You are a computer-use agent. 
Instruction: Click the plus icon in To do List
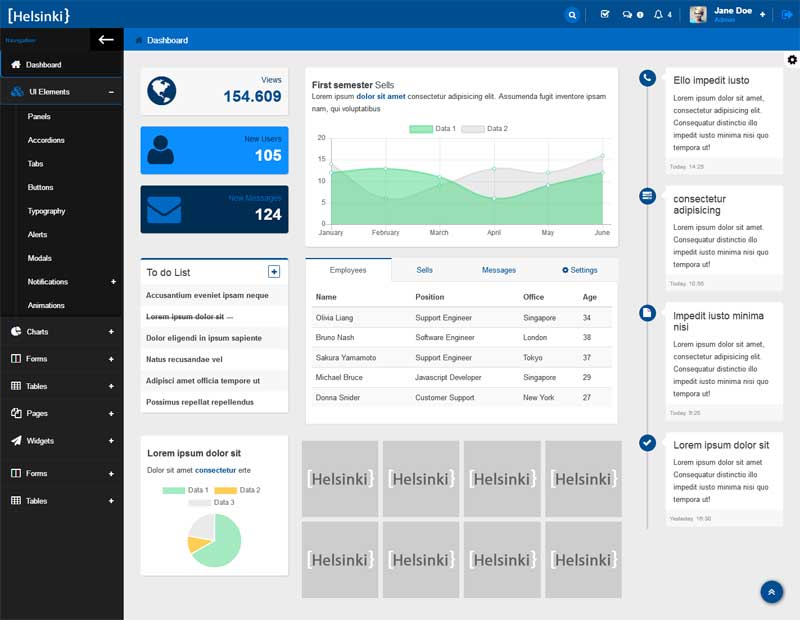click(x=274, y=272)
